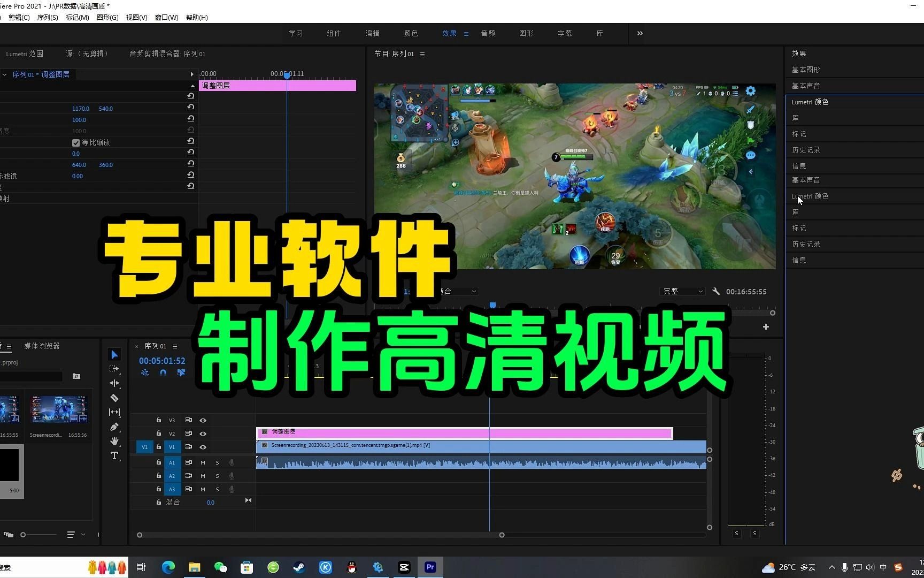Click the timeline timecode 00:05:01:52
Image resolution: width=924 pixels, height=578 pixels.
pos(162,361)
